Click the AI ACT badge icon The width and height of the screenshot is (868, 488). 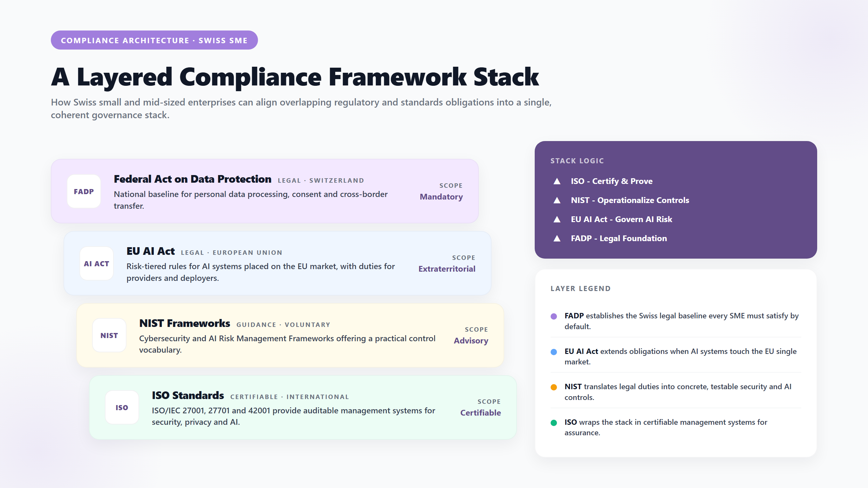coord(97,263)
